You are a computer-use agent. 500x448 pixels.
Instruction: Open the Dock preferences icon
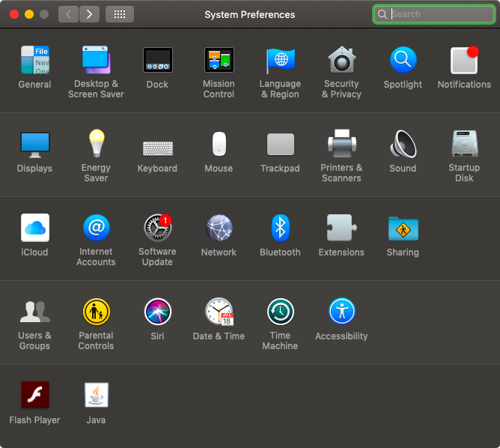click(157, 60)
